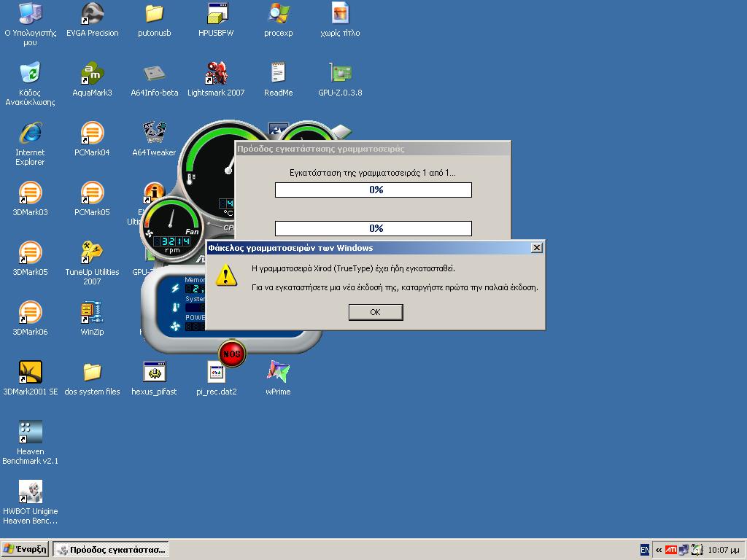Click the lower font install progress bar
The height and width of the screenshot is (560, 747).
[x=373, y=228]
